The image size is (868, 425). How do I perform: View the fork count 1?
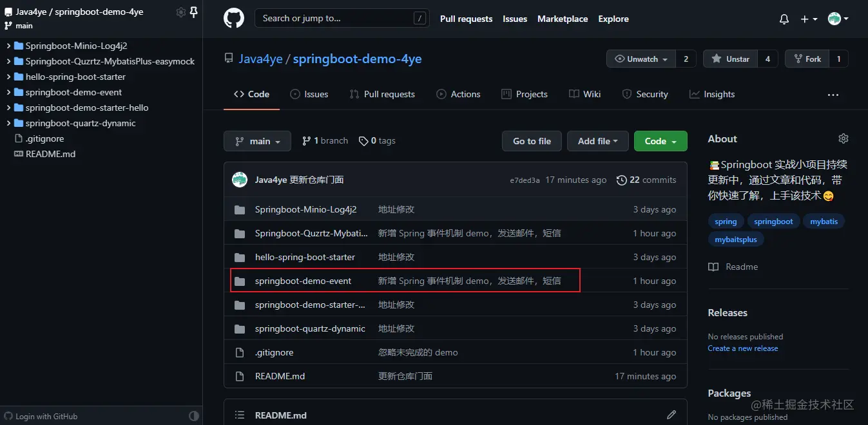pos(838,59)
